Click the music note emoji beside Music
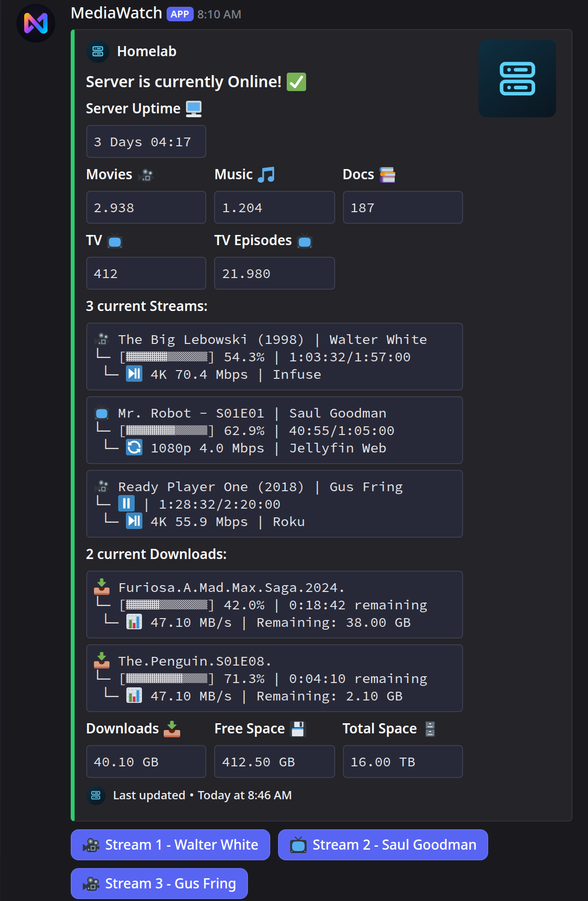The width and height of the screenshot is (588, 901). click(x=266, y=175)
